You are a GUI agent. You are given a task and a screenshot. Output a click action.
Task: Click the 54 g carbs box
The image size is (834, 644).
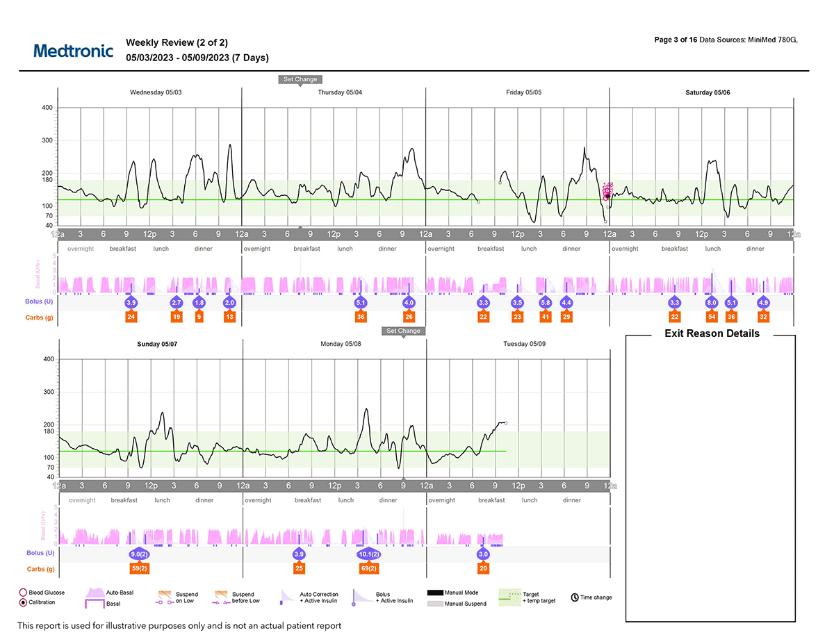712,317
